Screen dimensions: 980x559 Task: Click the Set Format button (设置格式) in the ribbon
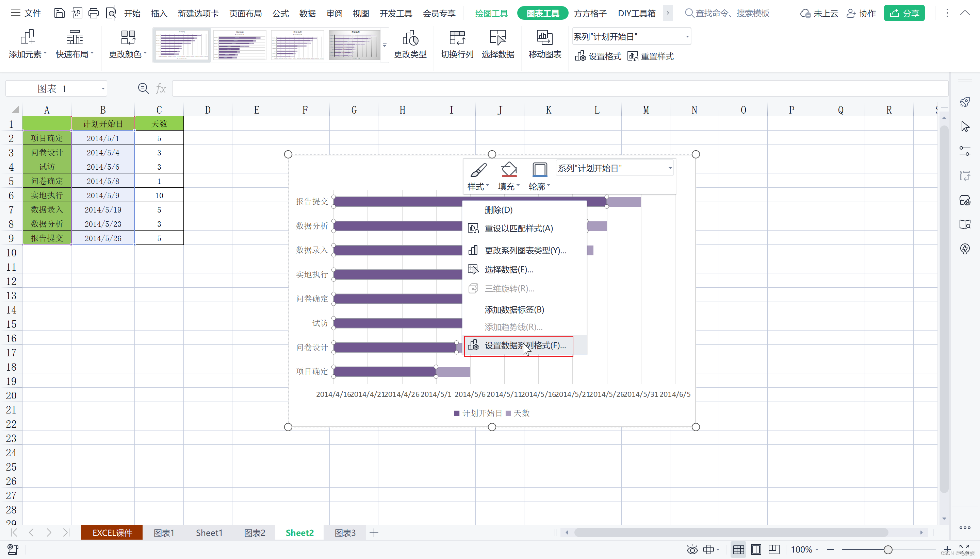click(x=598, y=56)
